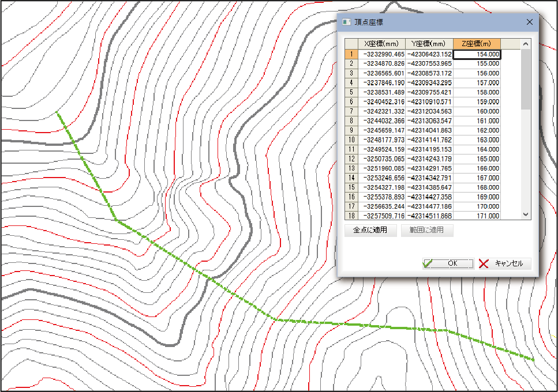Select row header 7
This screenshot has width=558, height=392.
click(351, 111)
